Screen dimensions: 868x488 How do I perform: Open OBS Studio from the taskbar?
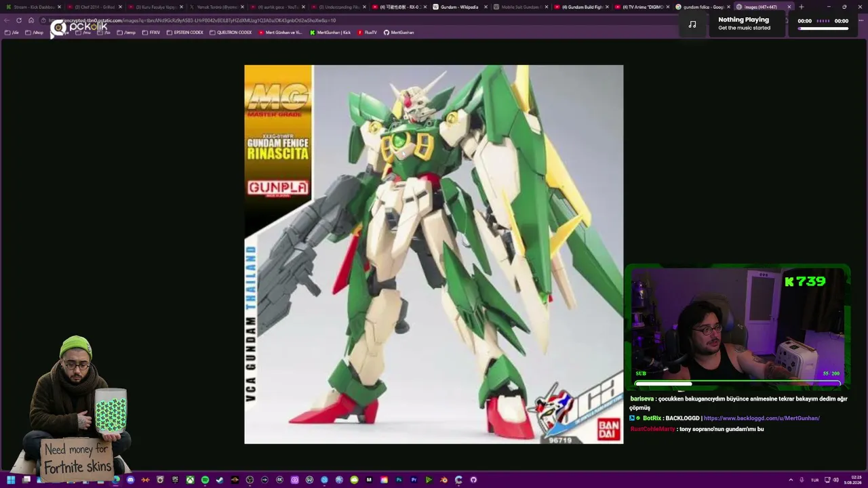click(x=250, y=480)
